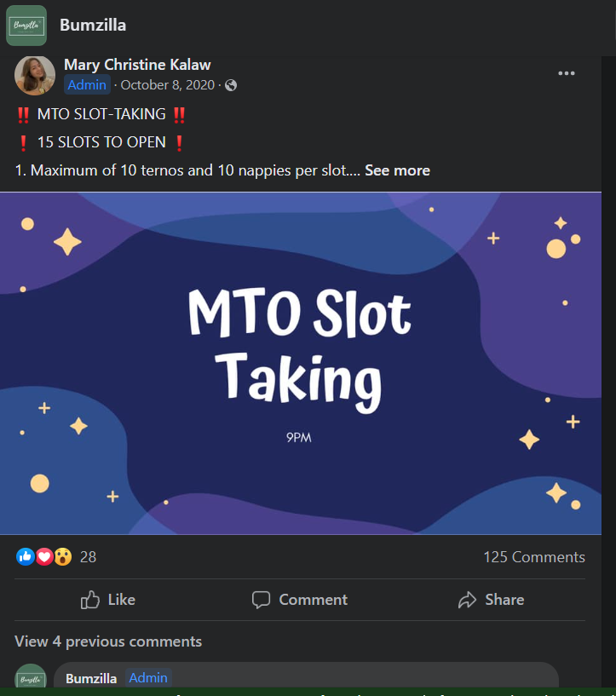Click the 28 reactions count
The width and height of the screenshot is (616, 696).
(x=88, y=557)
